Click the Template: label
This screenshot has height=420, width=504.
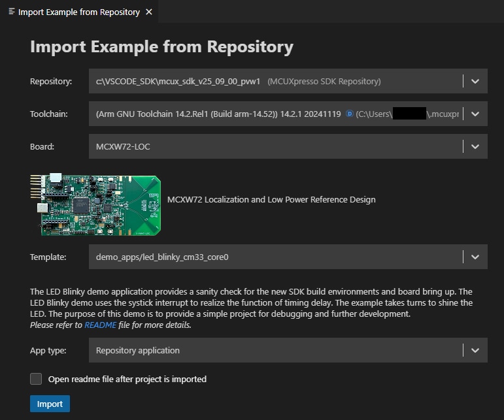[x=48, y=257]
